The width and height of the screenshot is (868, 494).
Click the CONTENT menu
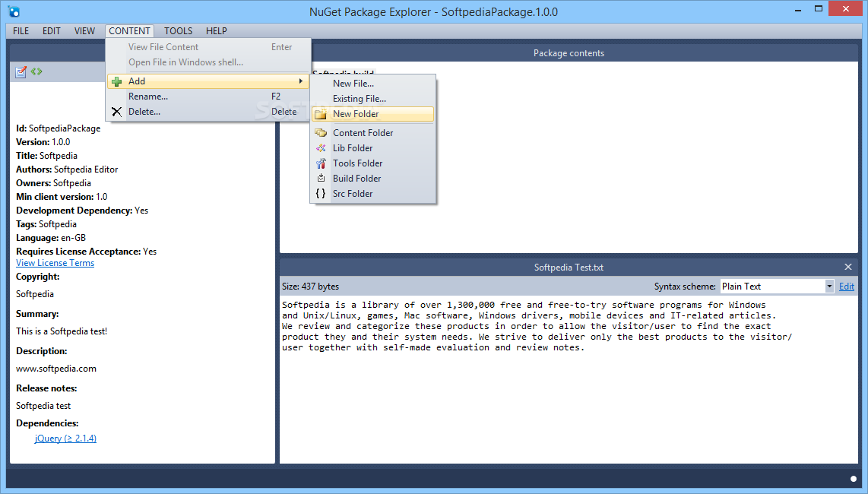(x=129, y=31)
